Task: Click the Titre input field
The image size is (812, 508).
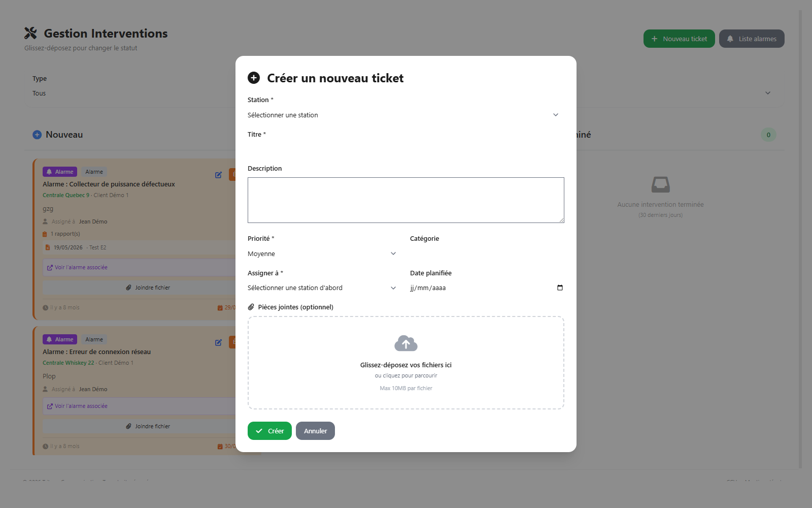Action: (x=405, y=150)
